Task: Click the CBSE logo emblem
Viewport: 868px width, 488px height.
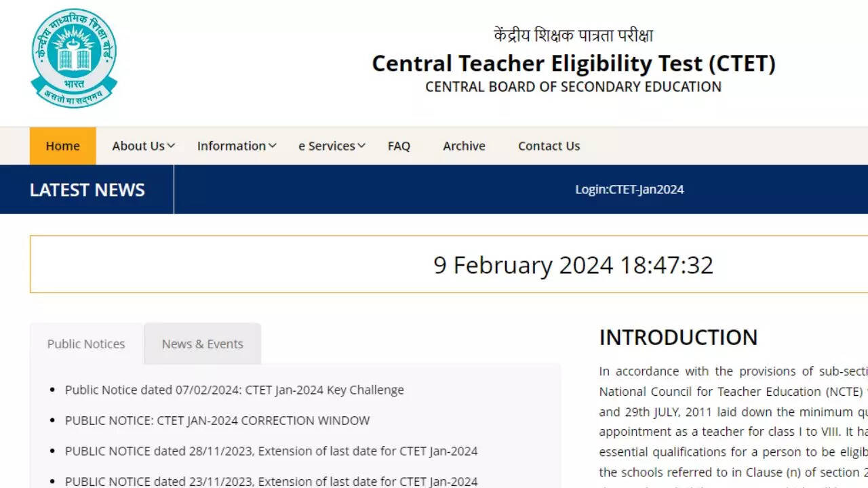Action: 74,58
